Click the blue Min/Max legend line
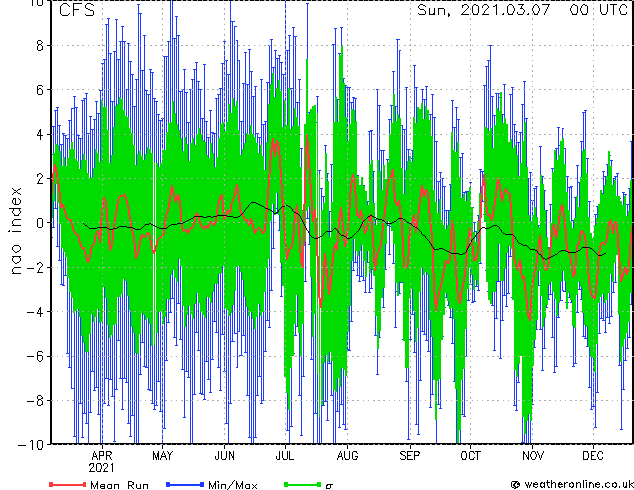The image size is (634, 490). 185,484
